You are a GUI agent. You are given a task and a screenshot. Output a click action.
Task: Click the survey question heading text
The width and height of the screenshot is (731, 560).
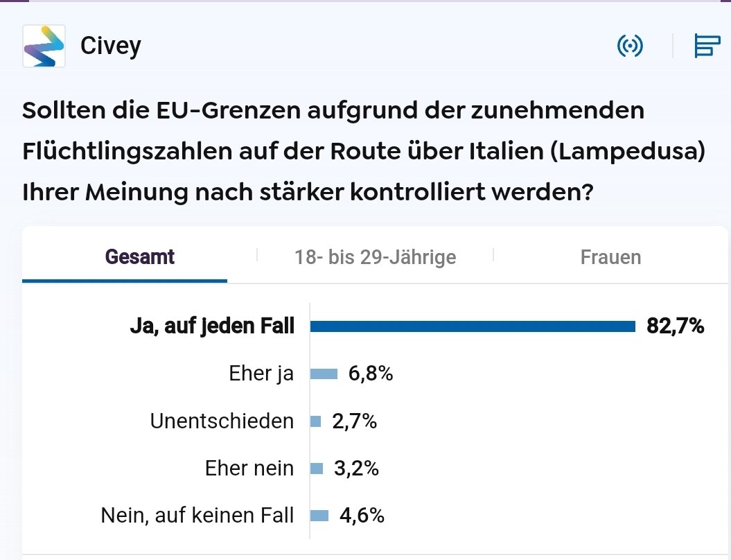[363, 150]
